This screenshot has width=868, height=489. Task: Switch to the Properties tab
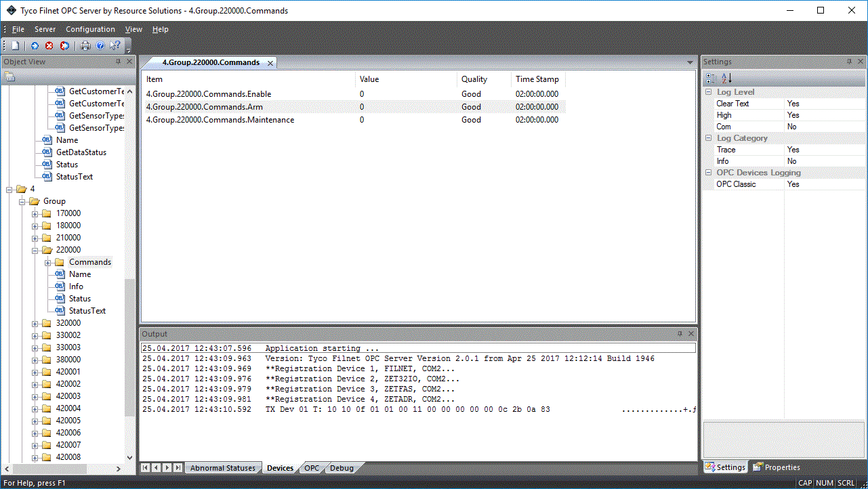[x=777, y=467]
